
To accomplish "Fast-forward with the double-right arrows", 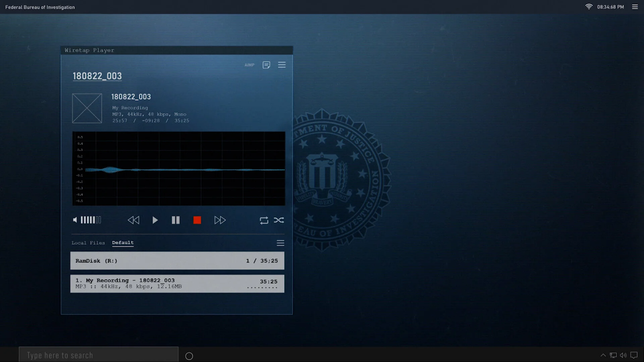I will [x=220, y=220].
